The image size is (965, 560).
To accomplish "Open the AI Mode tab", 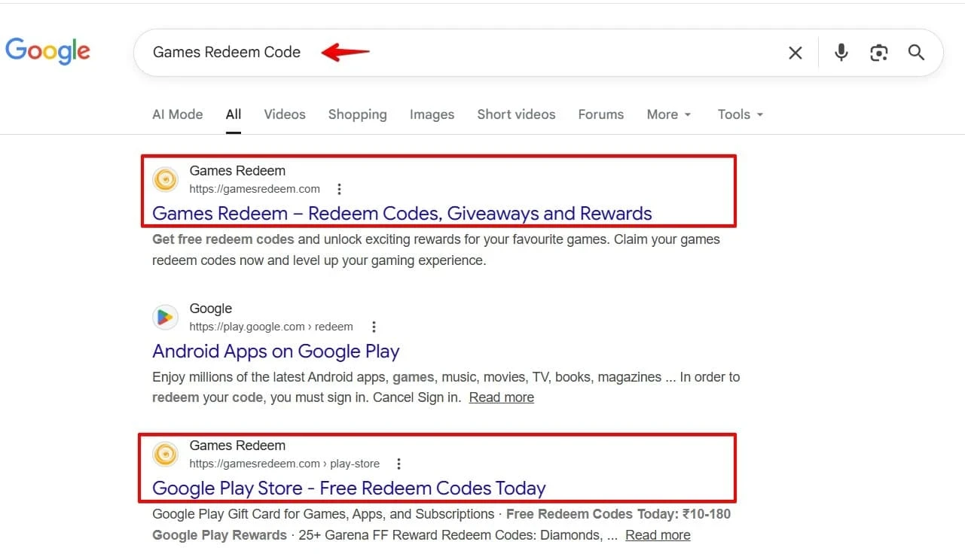I will click(177, 114).
